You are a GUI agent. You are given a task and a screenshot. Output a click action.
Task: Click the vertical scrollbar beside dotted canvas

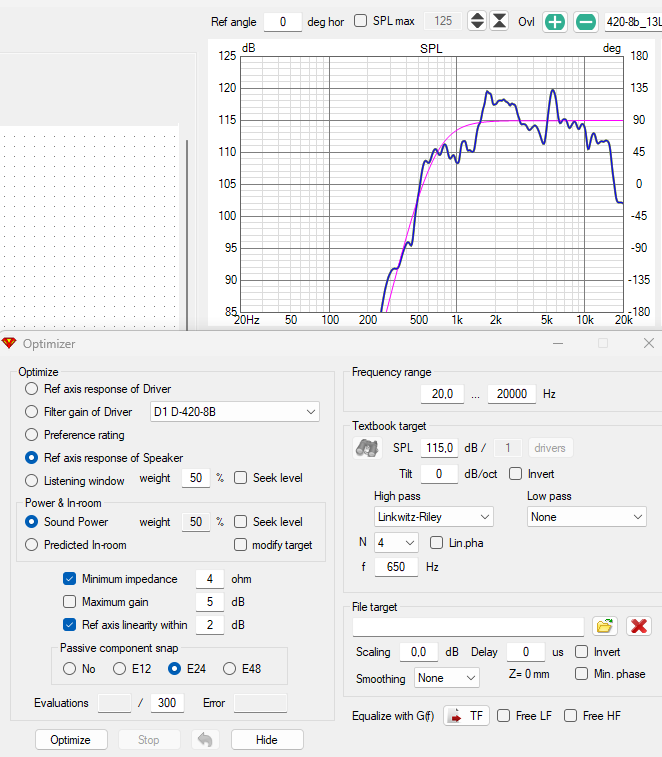[187, 235]
